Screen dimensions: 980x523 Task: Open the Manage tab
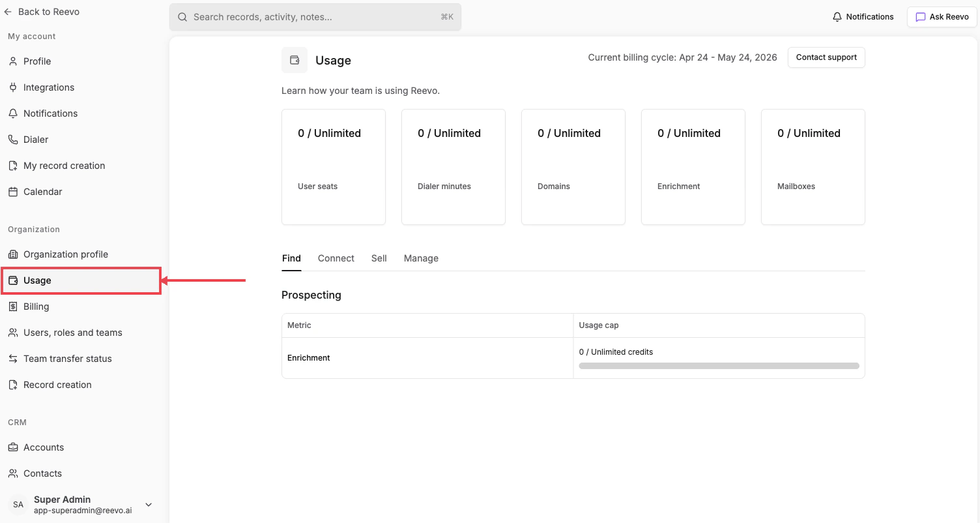click(421, 258)
